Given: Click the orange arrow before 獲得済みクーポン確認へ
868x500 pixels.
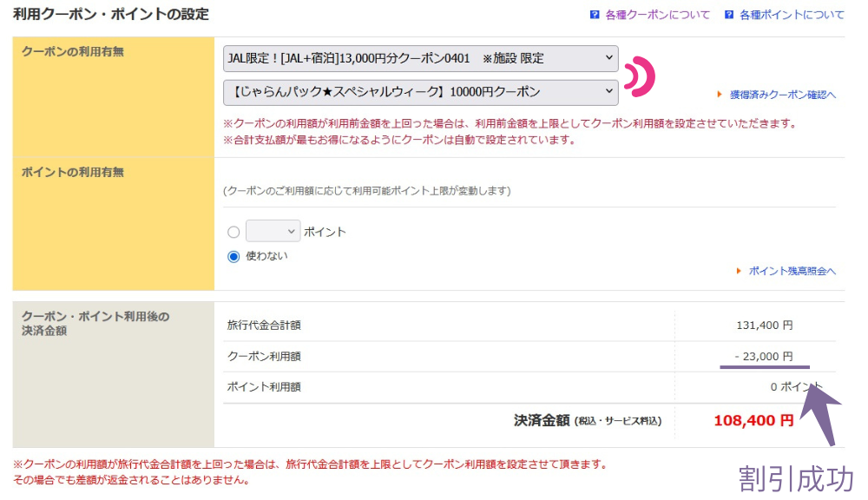Looking at the screenshot, I should [720, 95].
